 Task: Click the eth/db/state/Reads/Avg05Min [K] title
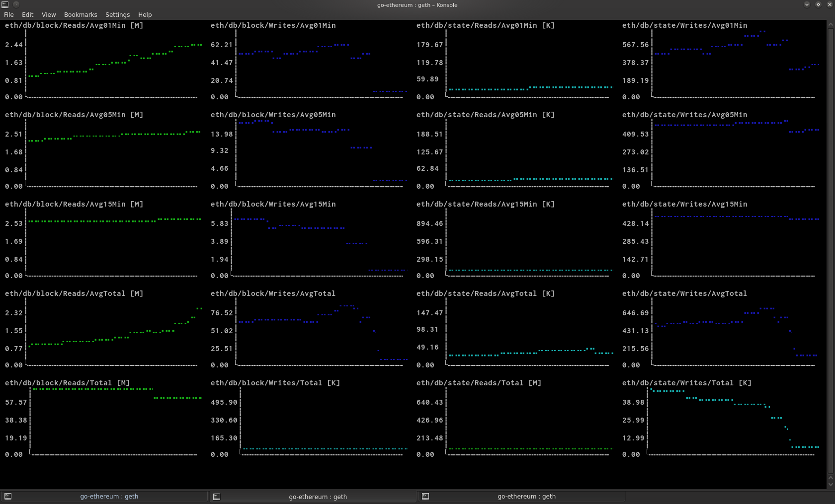click(x=486, y=115)
